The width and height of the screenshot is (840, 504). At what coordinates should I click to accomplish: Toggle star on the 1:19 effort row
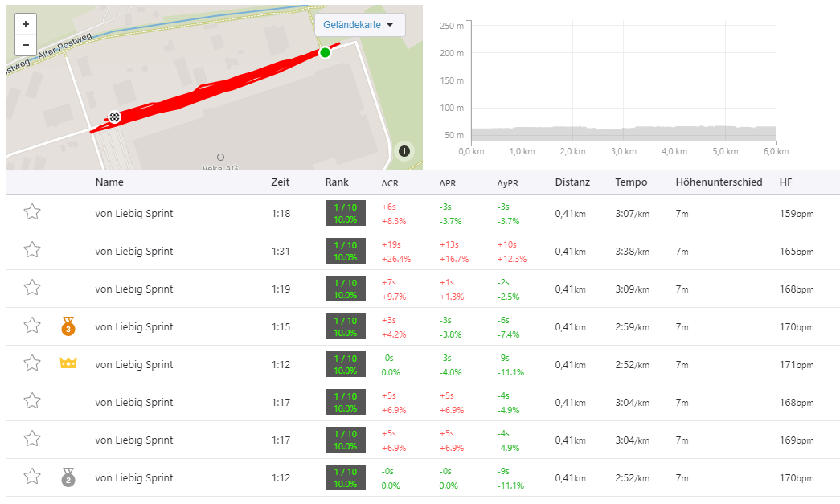[32, 289]
